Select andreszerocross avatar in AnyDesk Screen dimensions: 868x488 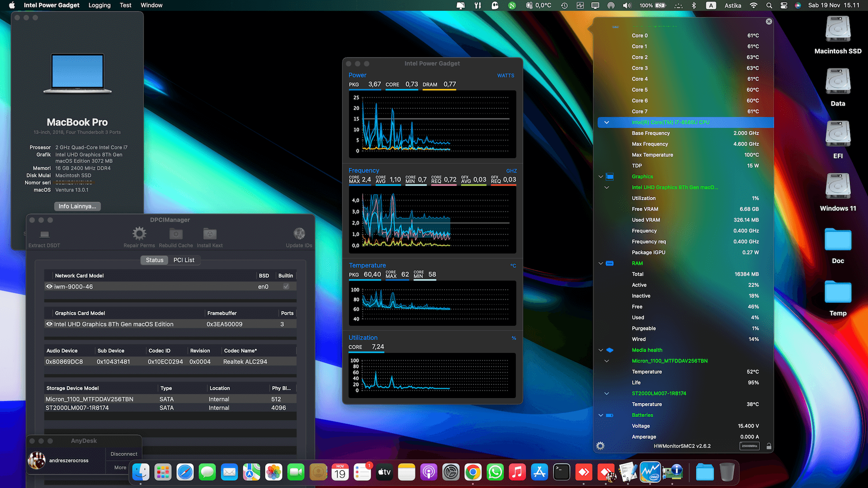(37, 460)
